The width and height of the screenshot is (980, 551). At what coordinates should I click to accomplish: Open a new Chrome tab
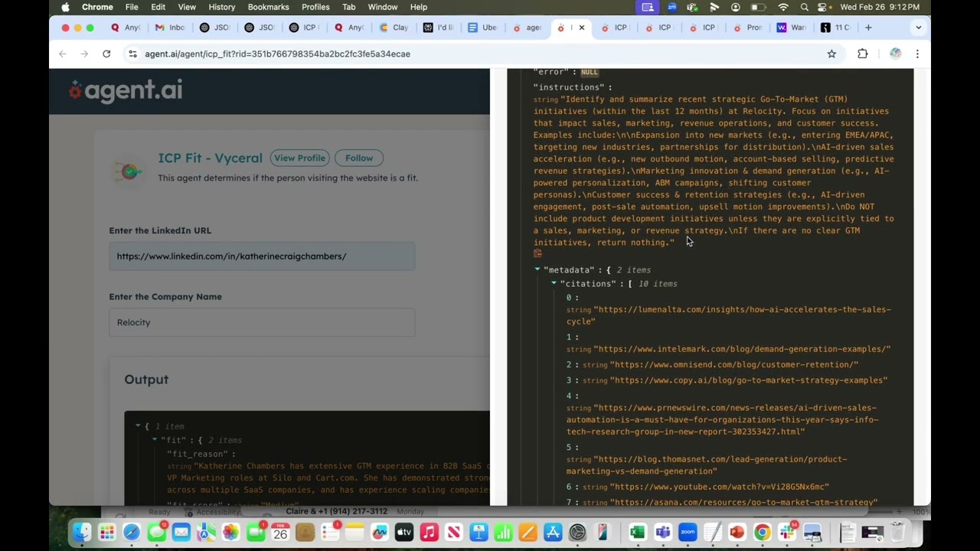[x=868, y=28]
